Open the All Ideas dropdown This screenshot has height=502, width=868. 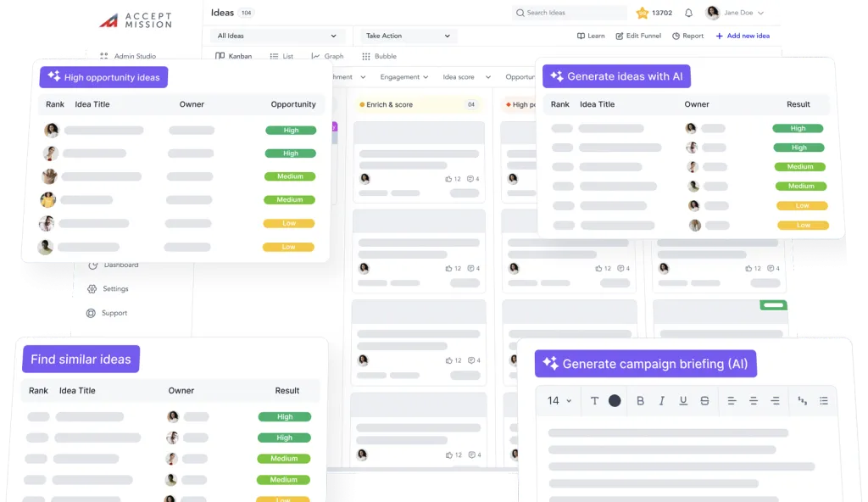pyautogui.click(x=276, y=36)
